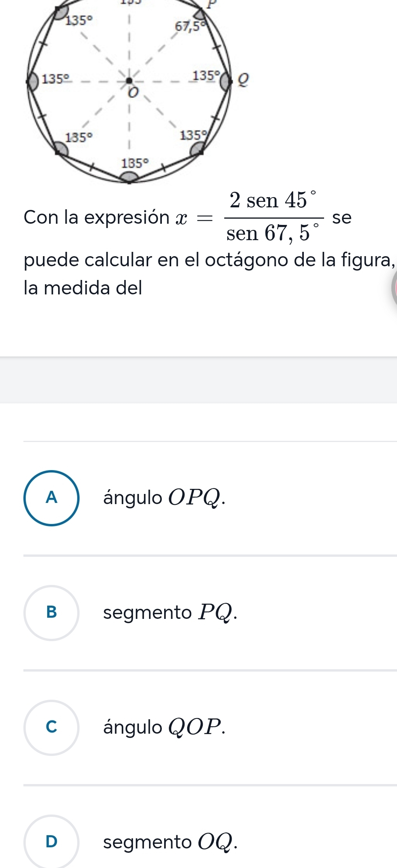Mark option C circle as answer

51,727
